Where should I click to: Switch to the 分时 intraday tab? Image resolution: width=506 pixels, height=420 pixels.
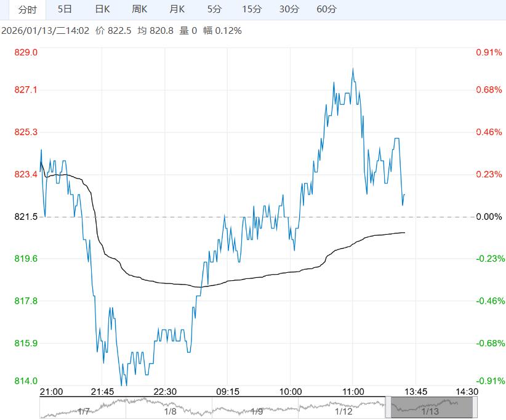[27, 9]
